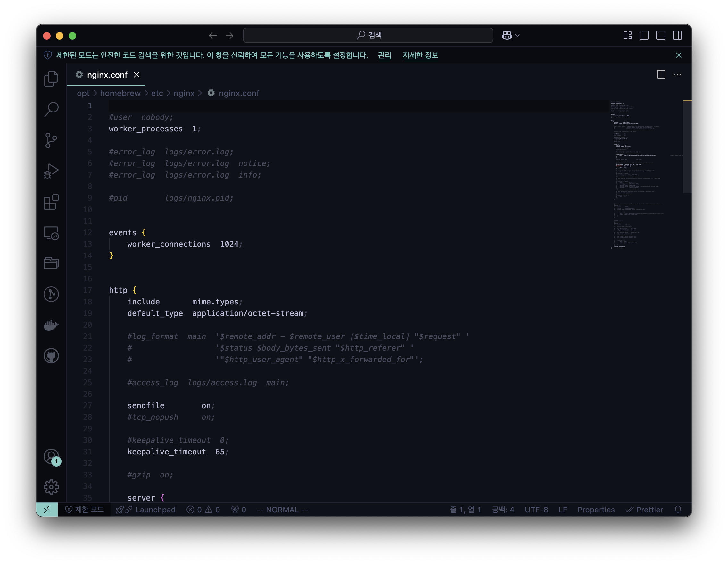Click the 관리 link in the restricted mode banner
This screenshot has height=564, width=728.
pos(384,55)
